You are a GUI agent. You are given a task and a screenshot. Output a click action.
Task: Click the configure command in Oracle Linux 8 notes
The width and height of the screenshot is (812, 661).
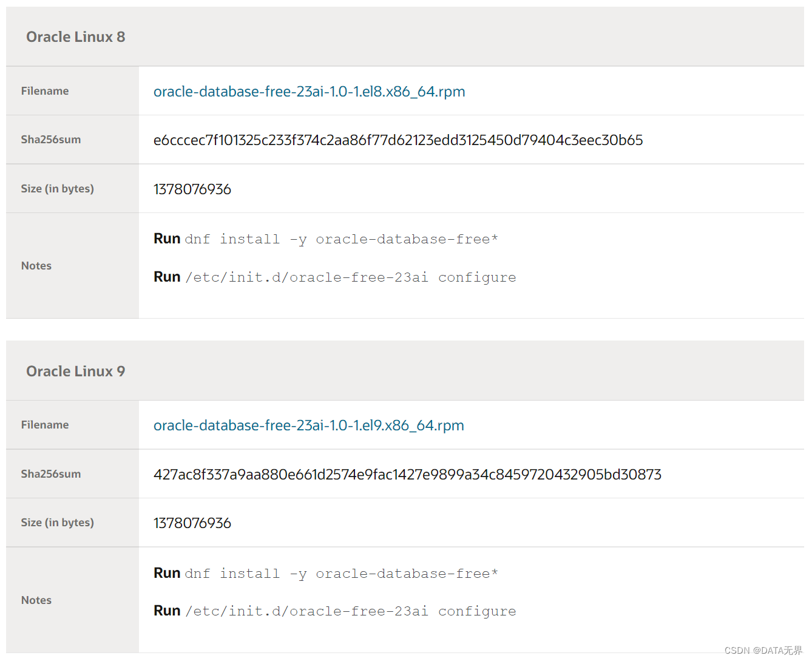click(x=351, y=277)
